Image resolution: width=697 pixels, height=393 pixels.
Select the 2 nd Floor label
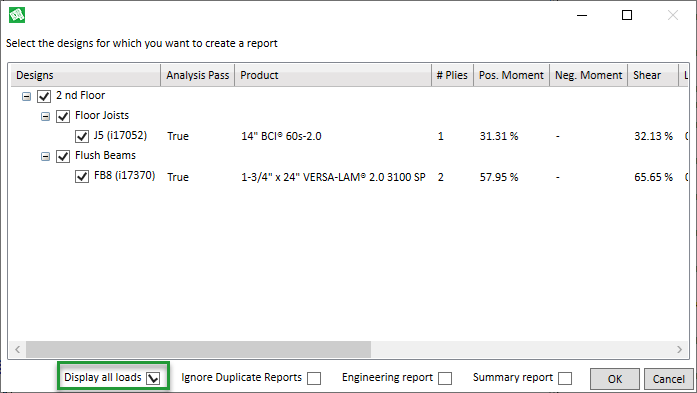pos(80,95)
